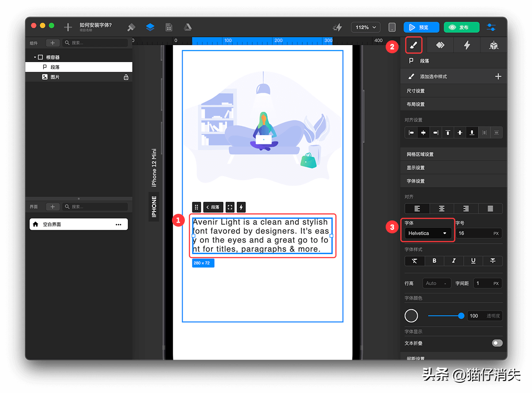532x393 pixels.
Task: Apply bold font style
Action: point(434,261)
